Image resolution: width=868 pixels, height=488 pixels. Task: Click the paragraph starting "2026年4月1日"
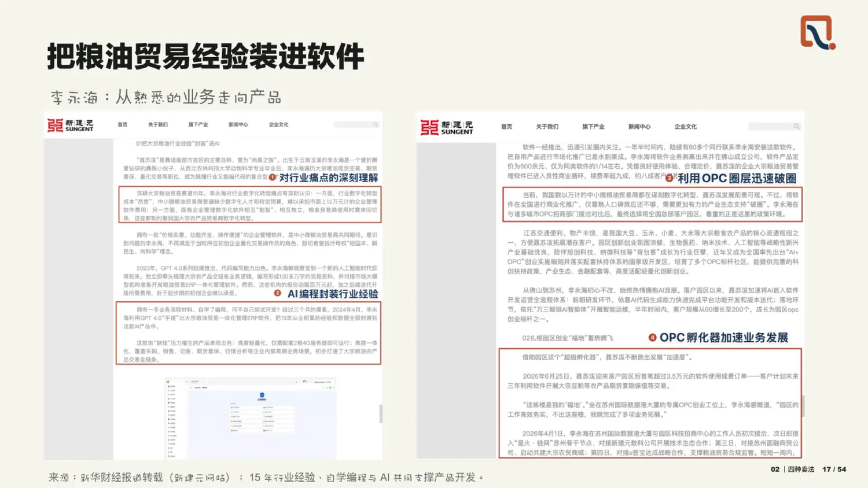tap(653, 443)
